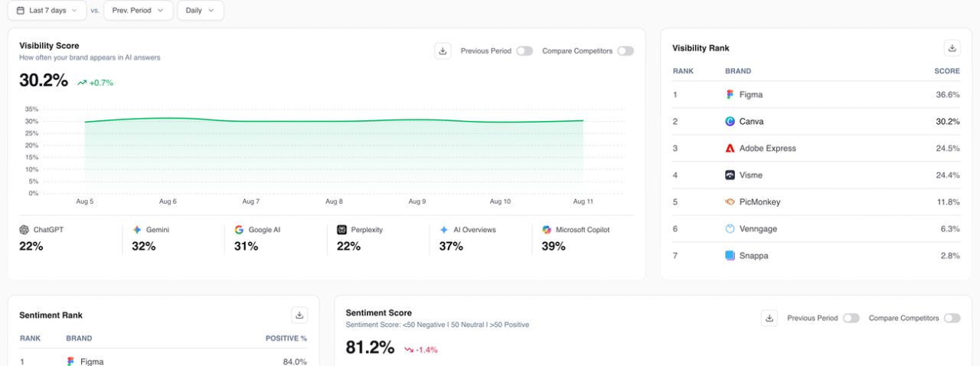Viewport: 980px width, 366px height.
Task: Click the Venngage logo icon
Action: [x=730, y=229]
